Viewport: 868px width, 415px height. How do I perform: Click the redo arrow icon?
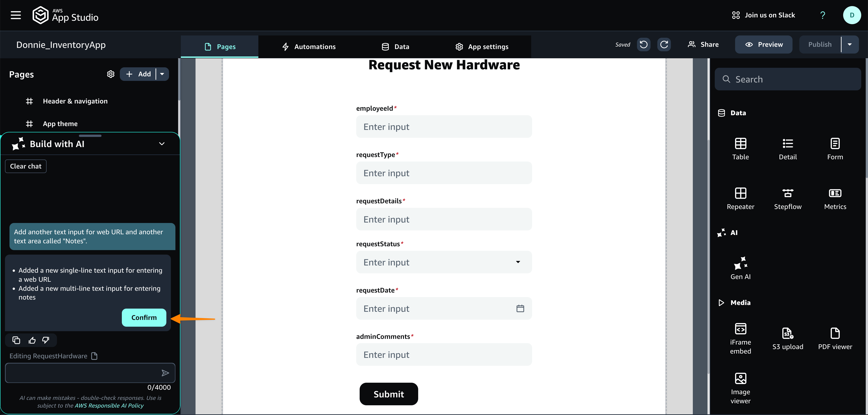[664, 45]
